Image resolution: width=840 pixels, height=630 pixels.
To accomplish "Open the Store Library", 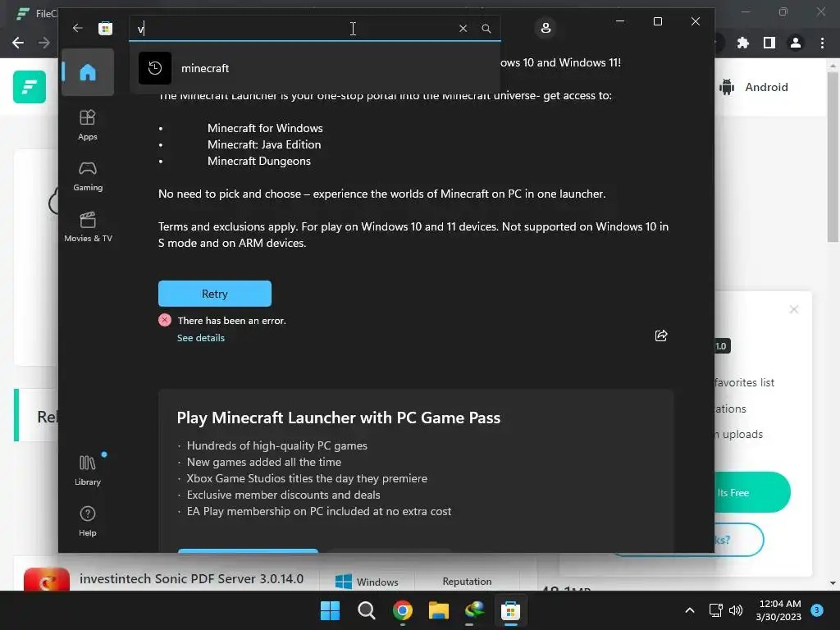I will pyautogui.click(x=88, y=470).
